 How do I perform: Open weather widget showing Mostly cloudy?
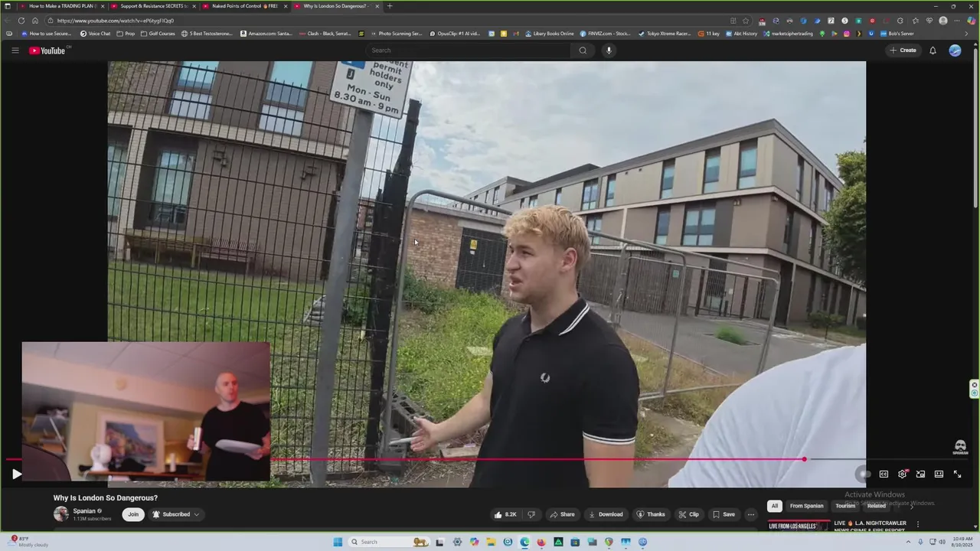[x=29, y=542]
